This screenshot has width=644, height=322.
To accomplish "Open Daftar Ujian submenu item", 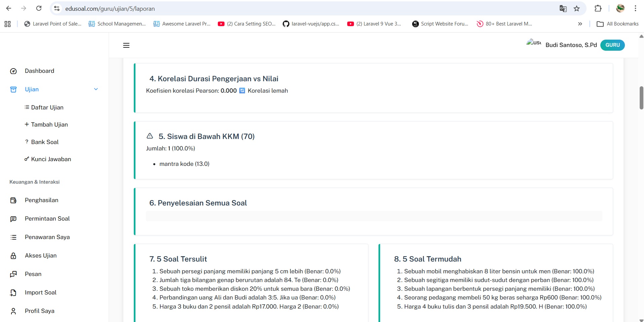I will (x=47, y=107).
